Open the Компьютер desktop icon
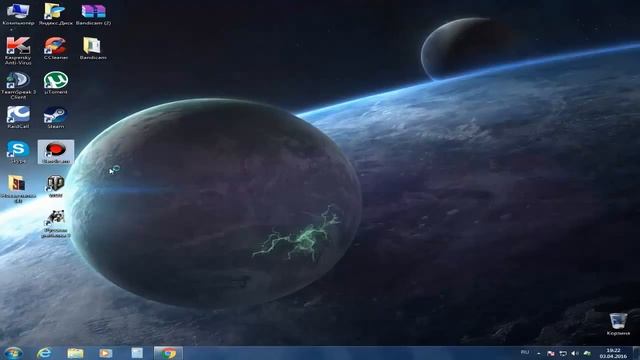Screen dimensions: 640x360 tap(18, 14)
